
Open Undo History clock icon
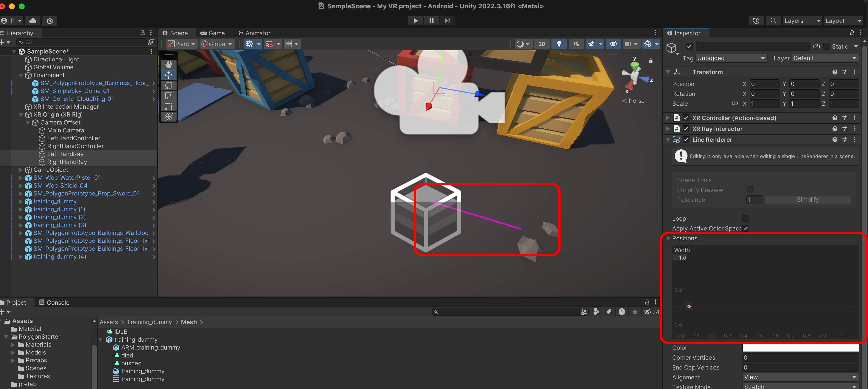[x=756, y=20]
